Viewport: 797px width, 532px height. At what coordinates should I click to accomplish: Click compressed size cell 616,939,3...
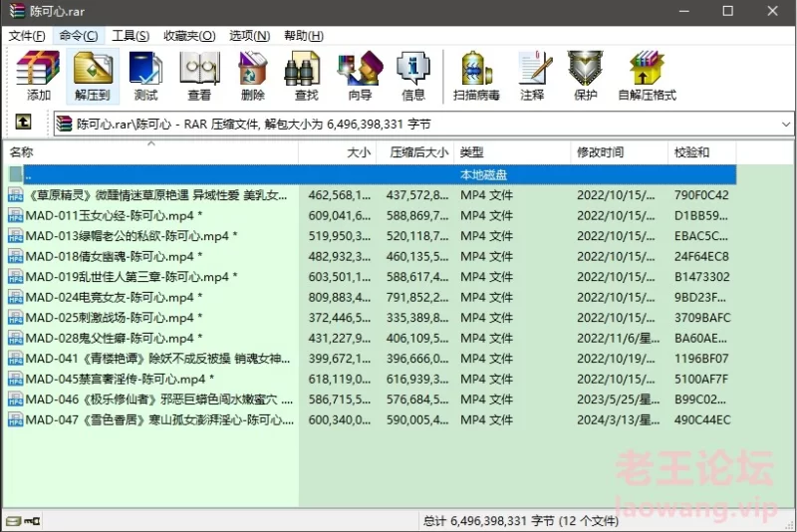tap(416, 379)
